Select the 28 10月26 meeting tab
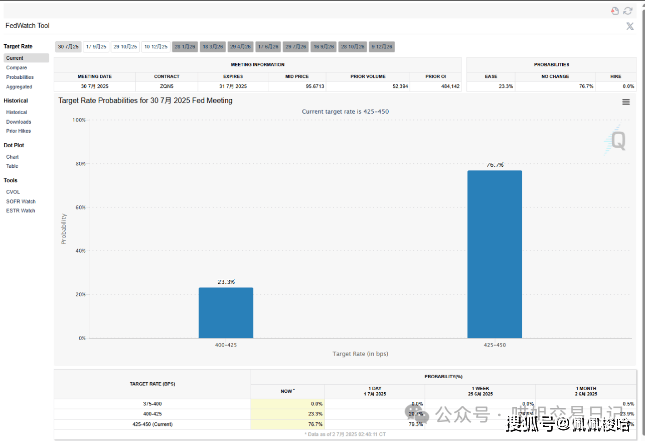This screenshot has width=645, height=441. tap(353, 47)
